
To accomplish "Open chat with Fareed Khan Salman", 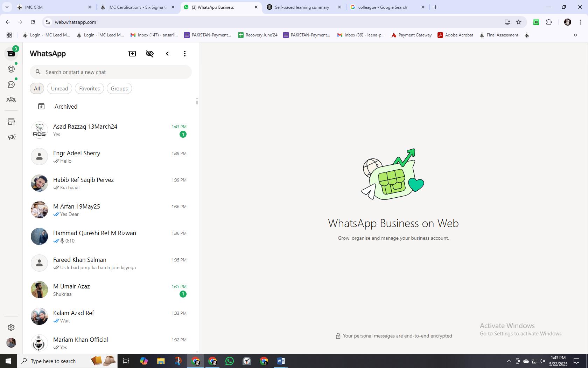I will [x=109, y=263].
